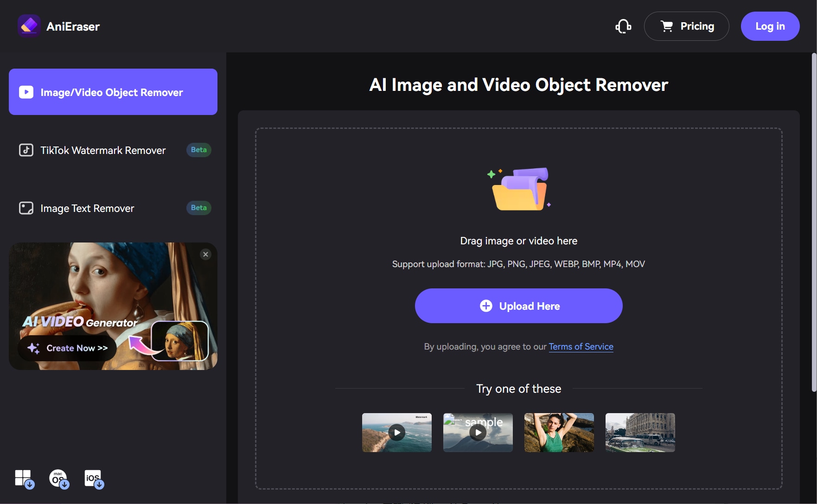Click the AniEraser logo icon
The image size is (817, 504).
(29, 26)
